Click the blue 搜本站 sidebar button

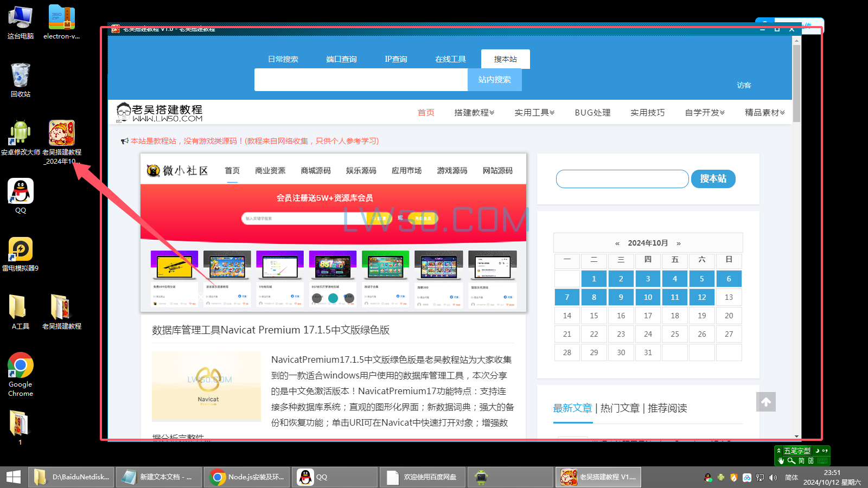(713, 179)
